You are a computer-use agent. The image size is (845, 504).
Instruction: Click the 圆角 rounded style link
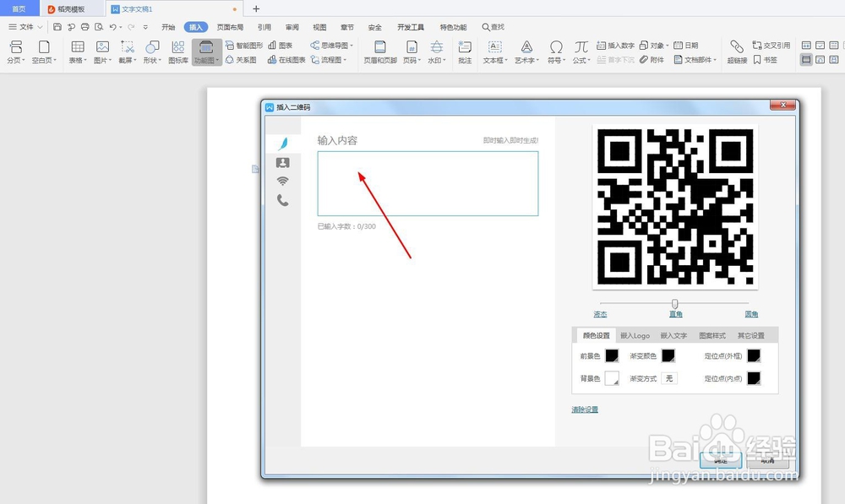(751, 314)
